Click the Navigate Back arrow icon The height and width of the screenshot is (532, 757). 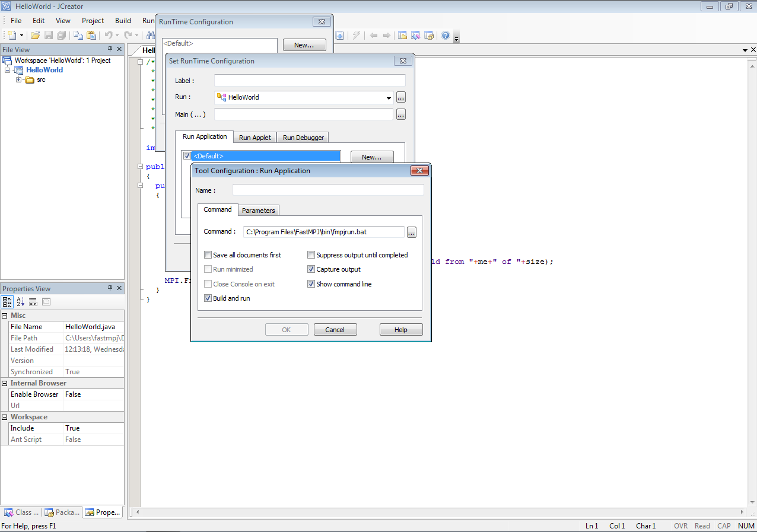(x=374, y=36)
